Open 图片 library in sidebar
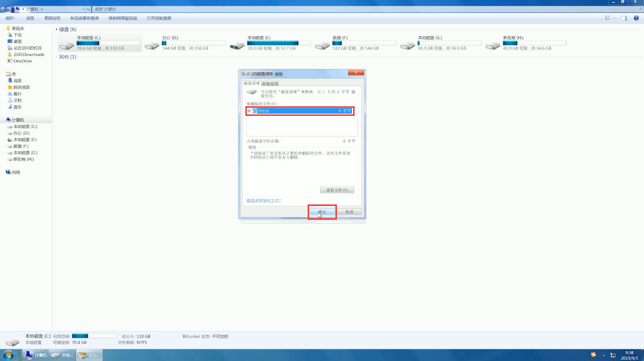This screenshot has height=361, width=644. point(14,94)
